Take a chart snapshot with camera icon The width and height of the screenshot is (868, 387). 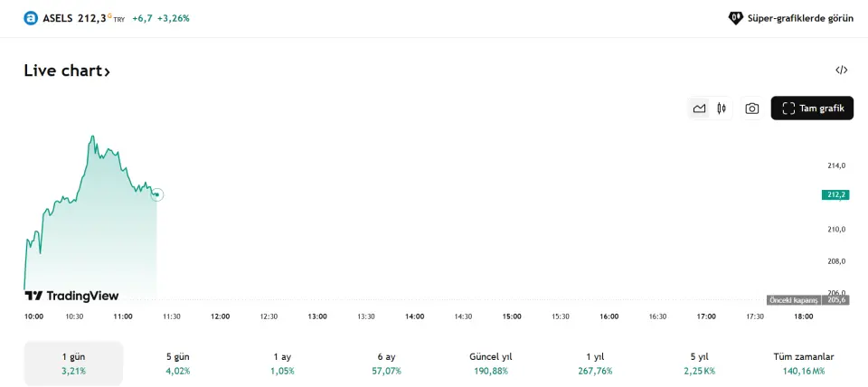[751, 109]
